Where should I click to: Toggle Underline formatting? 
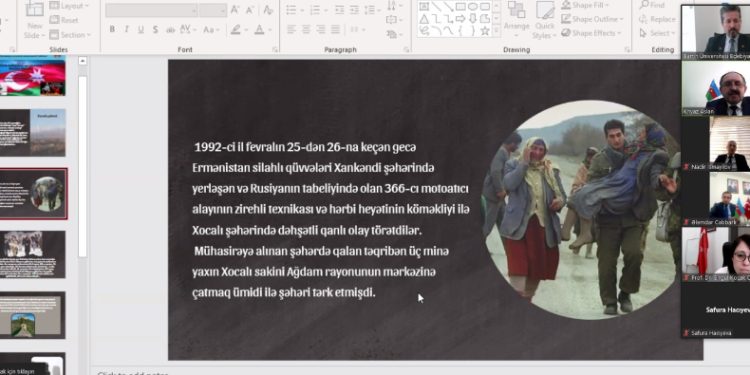tap(141, 30)
